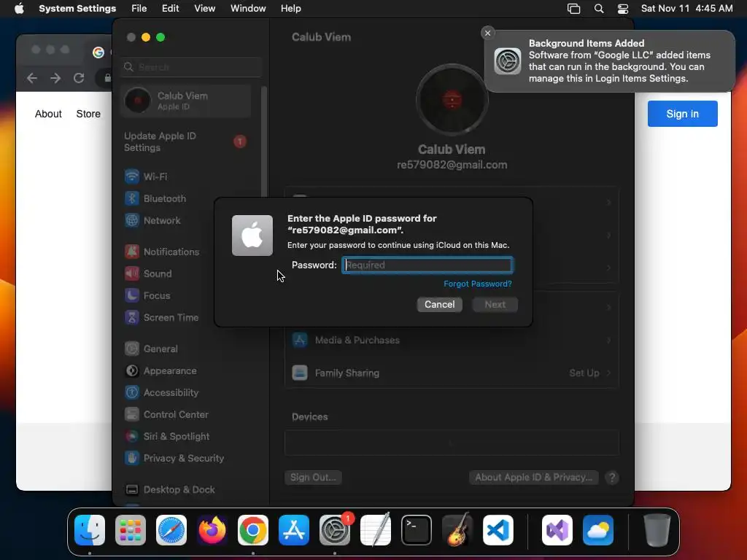Click the help question mark button
This screenshot has height=560, width=747.
pos(612,478)
